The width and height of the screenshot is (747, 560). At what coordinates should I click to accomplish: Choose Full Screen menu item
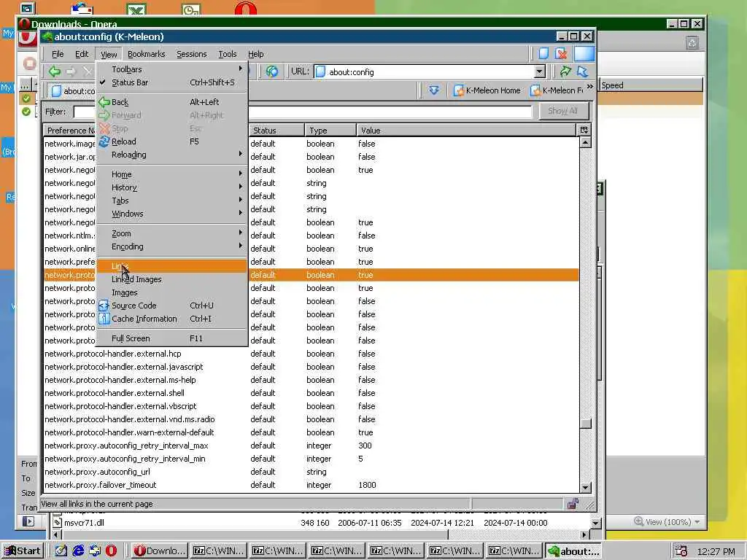click(x=171, y=338)
